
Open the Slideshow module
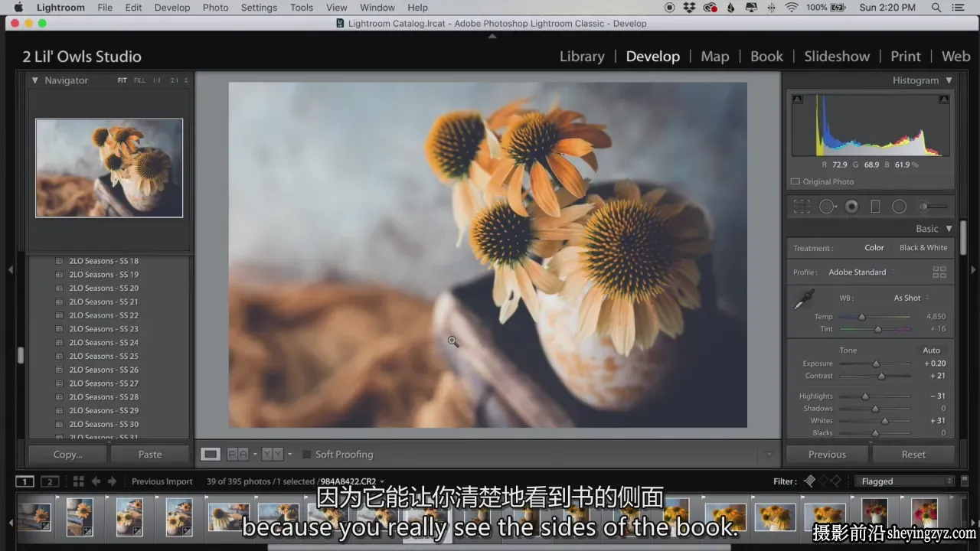tap(837, 57)
